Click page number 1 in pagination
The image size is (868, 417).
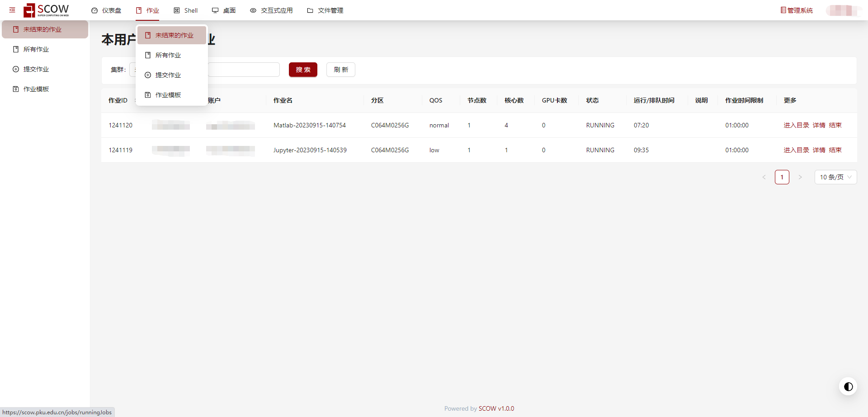pos(782,177)
